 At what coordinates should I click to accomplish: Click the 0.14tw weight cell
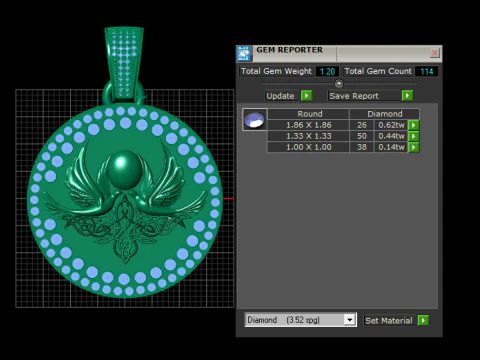pyautogui.click(x=391, y=147)
